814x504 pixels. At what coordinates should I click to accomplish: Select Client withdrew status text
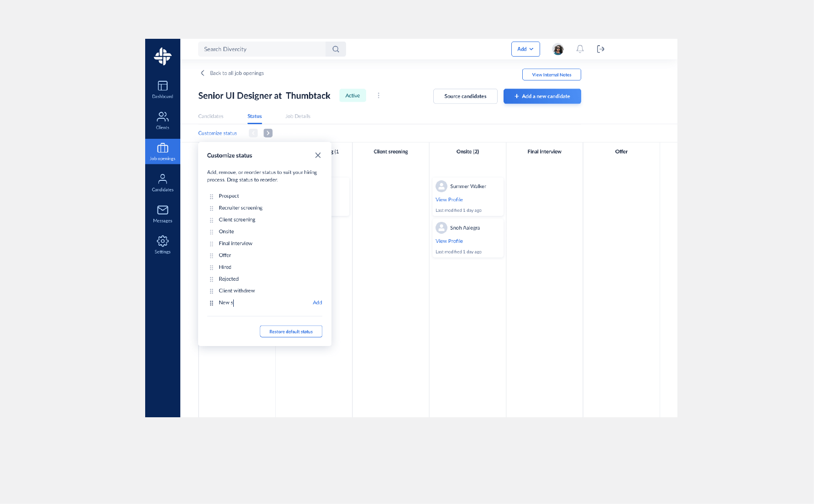pyautogui.click(x=237, y=291)
